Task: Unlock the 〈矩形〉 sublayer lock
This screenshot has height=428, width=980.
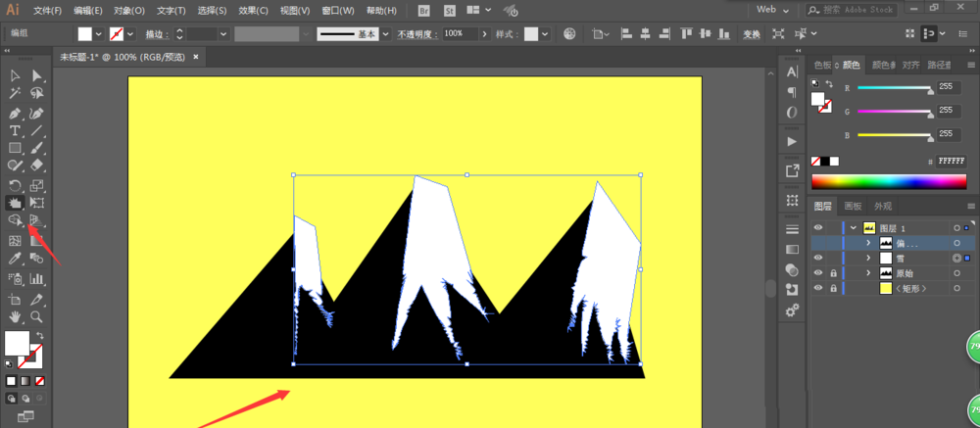Action: pos(833,288)
